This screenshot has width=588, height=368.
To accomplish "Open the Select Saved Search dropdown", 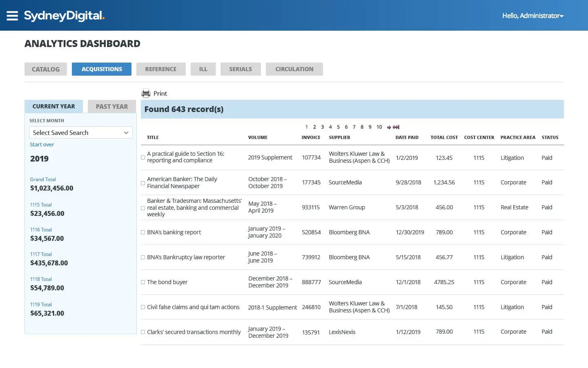I will [x=80, y=132].
